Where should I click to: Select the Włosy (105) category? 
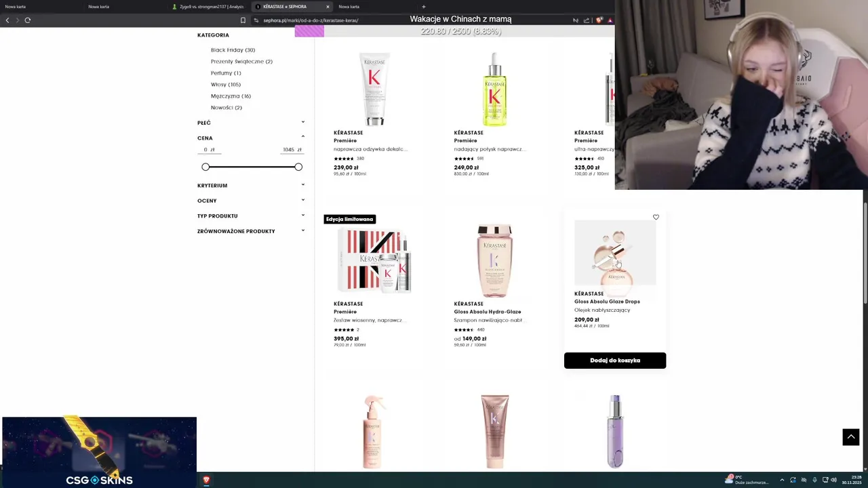(226, 85)
